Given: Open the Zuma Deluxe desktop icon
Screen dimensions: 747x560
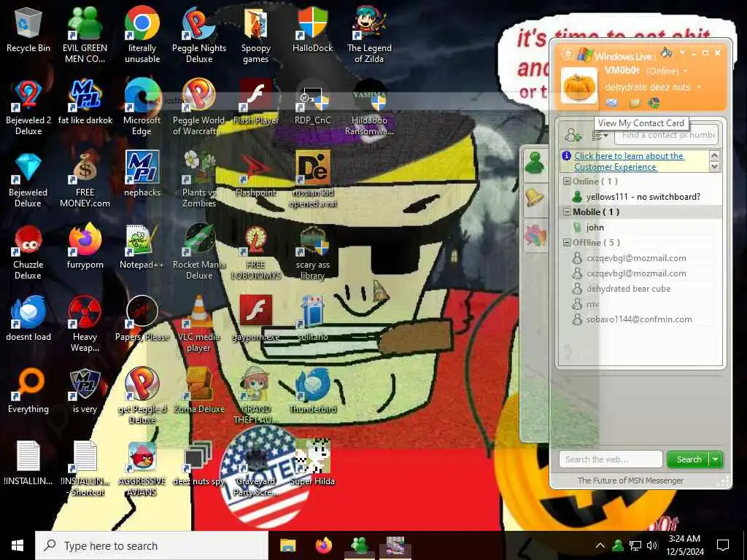Looking at the screenshot, I should click(x=199, y=391).
